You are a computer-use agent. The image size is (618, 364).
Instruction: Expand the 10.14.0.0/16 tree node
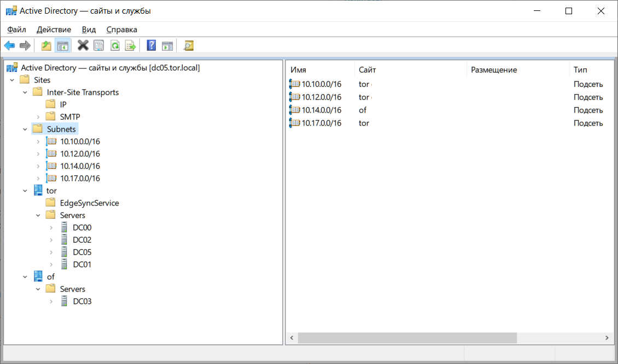pyautogui.click(x=38, y=166)
